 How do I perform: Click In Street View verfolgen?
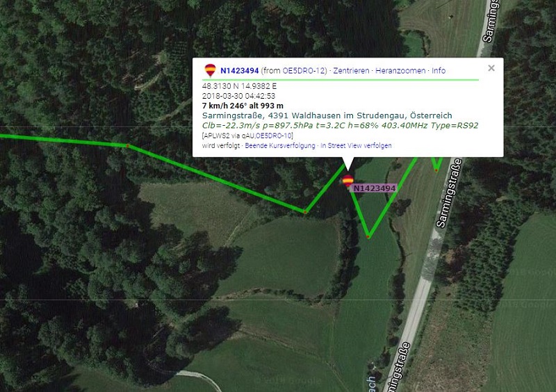click(x=356, y=145)
